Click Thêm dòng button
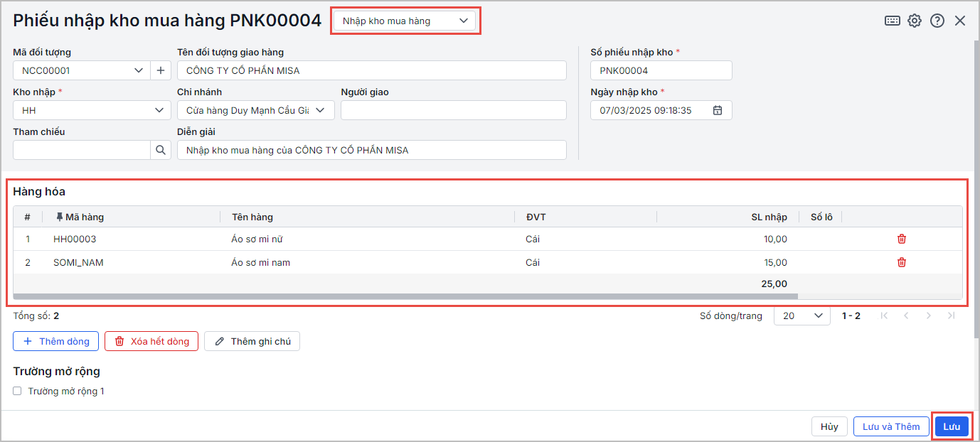980x442 pixels. coord(55,341)
